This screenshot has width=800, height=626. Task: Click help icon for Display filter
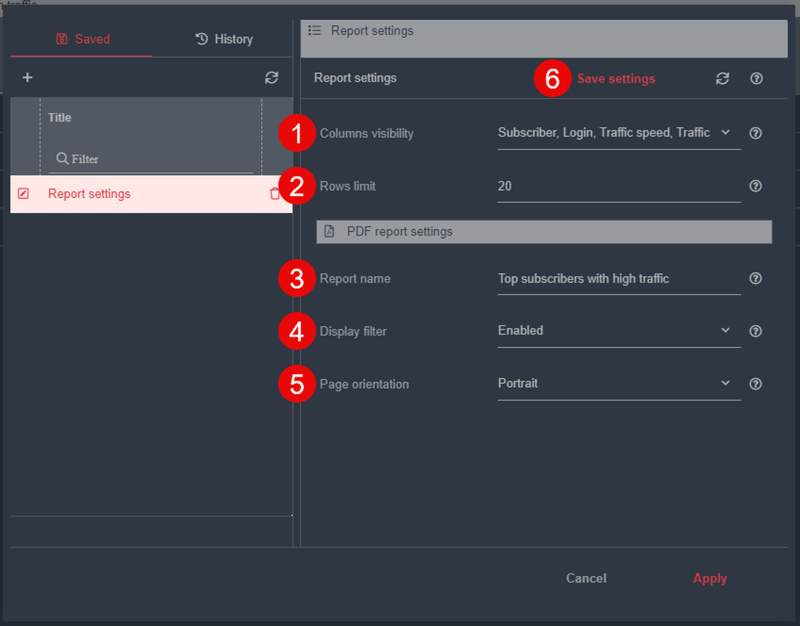pos(756,331)
